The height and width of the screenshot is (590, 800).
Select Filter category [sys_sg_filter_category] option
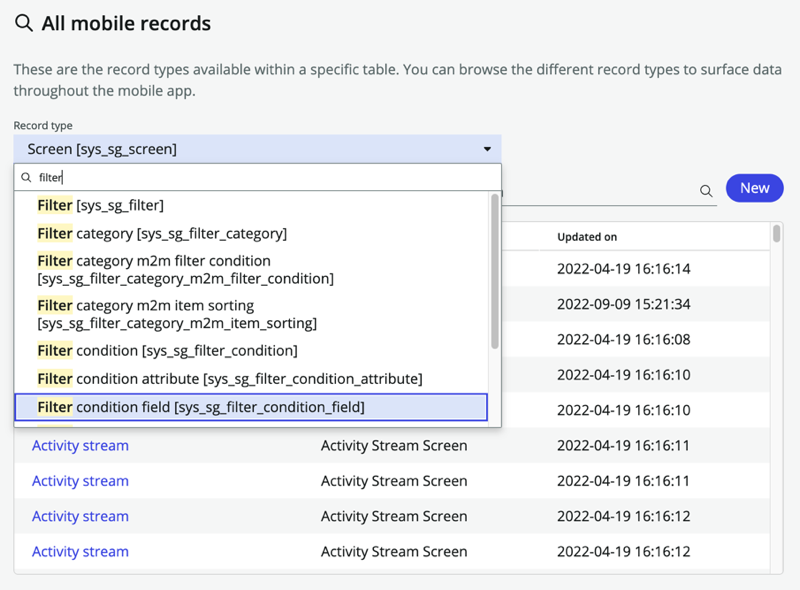click(x=251, y=233)
